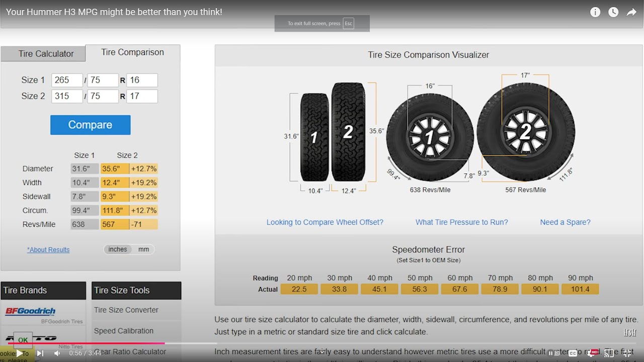The height and width of the screenshot is (362, 644).
Task: Mute the video volume
Action: [57, 353]
